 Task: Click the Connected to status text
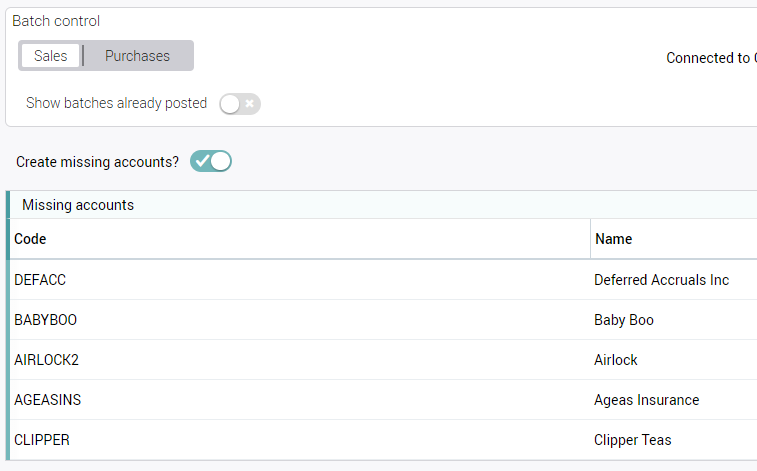coord(710,58)
